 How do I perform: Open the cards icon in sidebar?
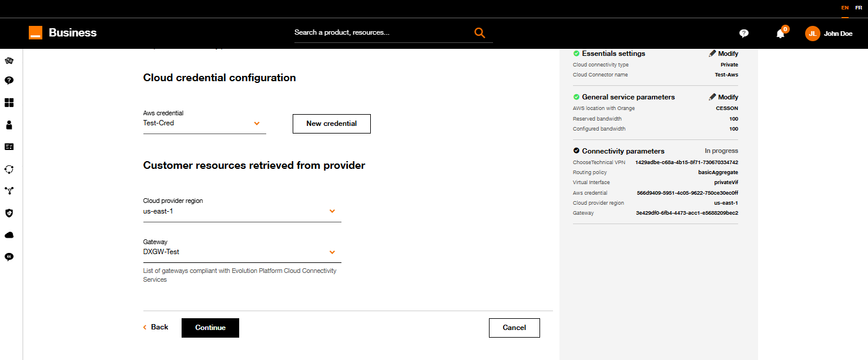click(9, 61)
